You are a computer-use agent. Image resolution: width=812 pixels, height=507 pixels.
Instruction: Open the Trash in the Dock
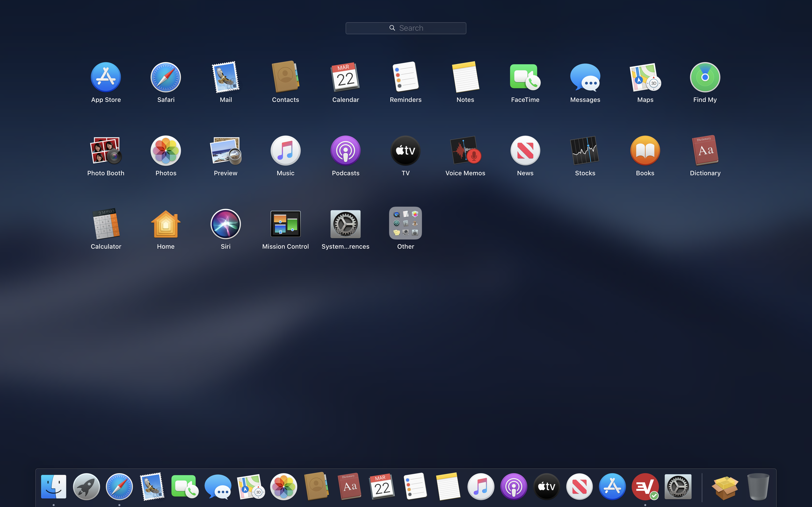click(x=758, y=486)
